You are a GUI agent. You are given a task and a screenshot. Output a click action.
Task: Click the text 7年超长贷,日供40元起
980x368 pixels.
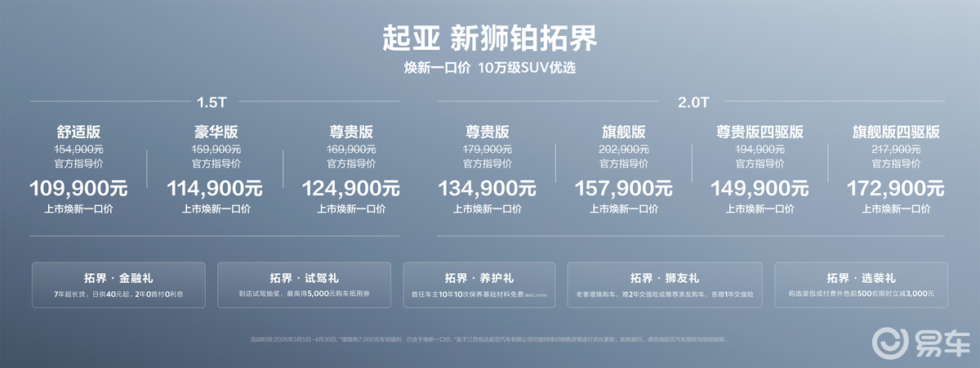pos(91,293)
